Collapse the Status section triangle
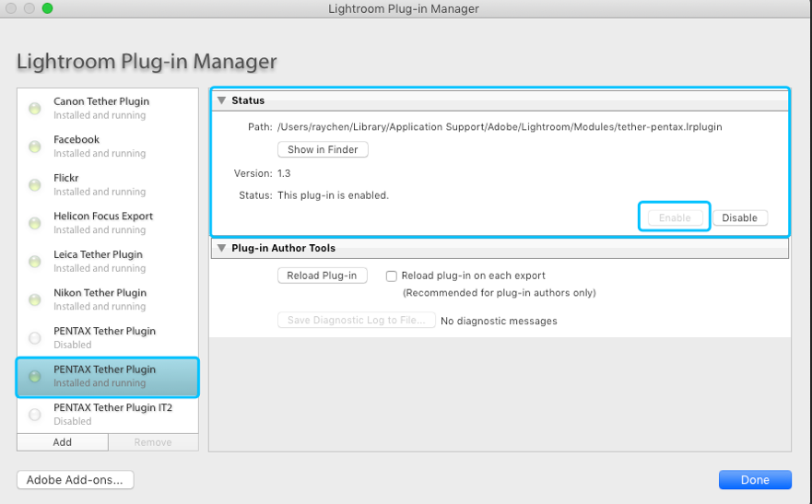The height and width of the screenshot is (504, 812). pyautogui.click(x=221, y=100)
